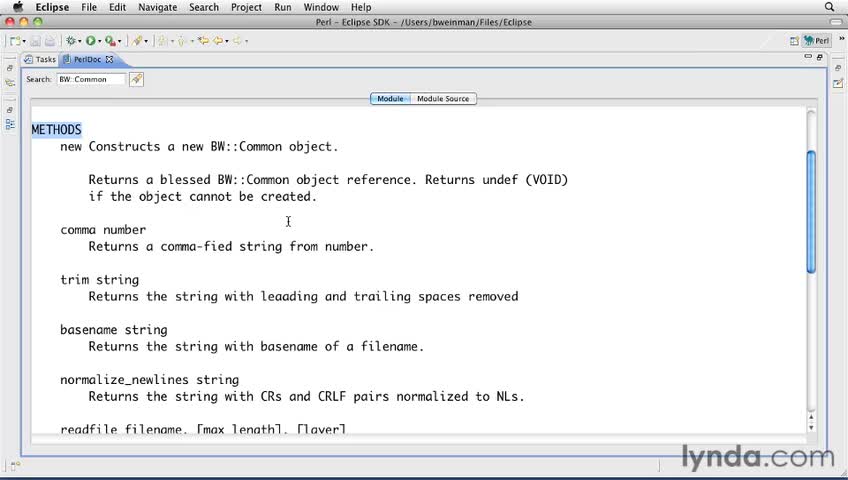Image resolution: width=848 pixels, height=480 pixels.
Task: Open the Back history dropdown arrow
Action: 227,41
